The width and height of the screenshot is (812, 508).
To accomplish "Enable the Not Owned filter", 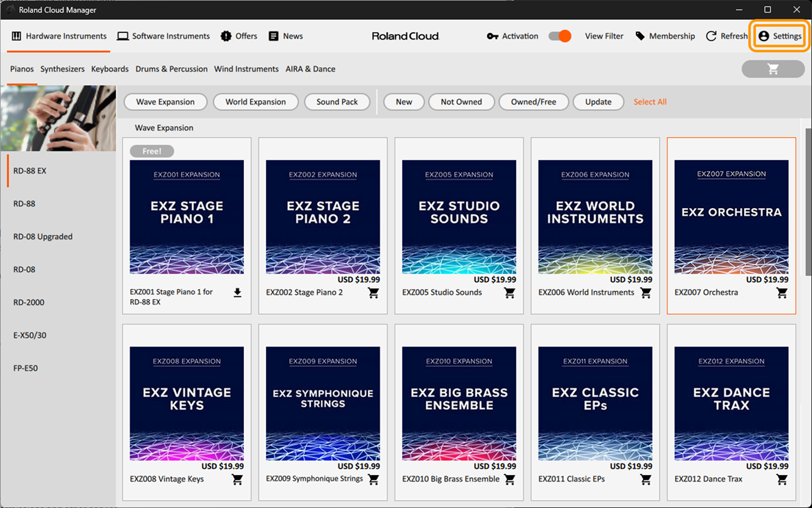I will (x=461, y=102).
